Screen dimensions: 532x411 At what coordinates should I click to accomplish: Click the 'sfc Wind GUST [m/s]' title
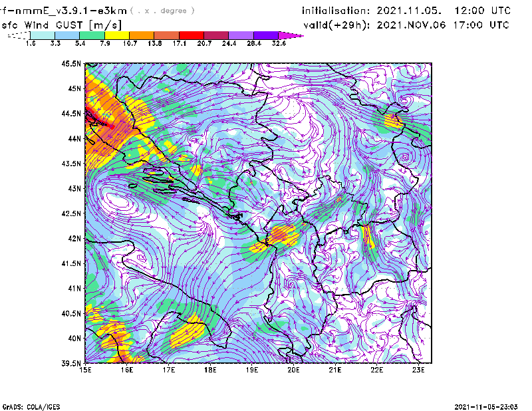tap(62, 25)
